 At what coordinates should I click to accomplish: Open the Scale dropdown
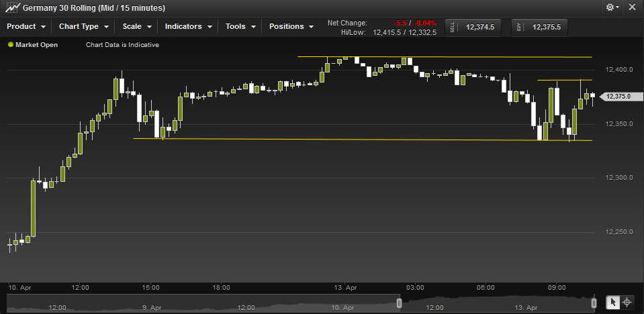pos(138,27)
